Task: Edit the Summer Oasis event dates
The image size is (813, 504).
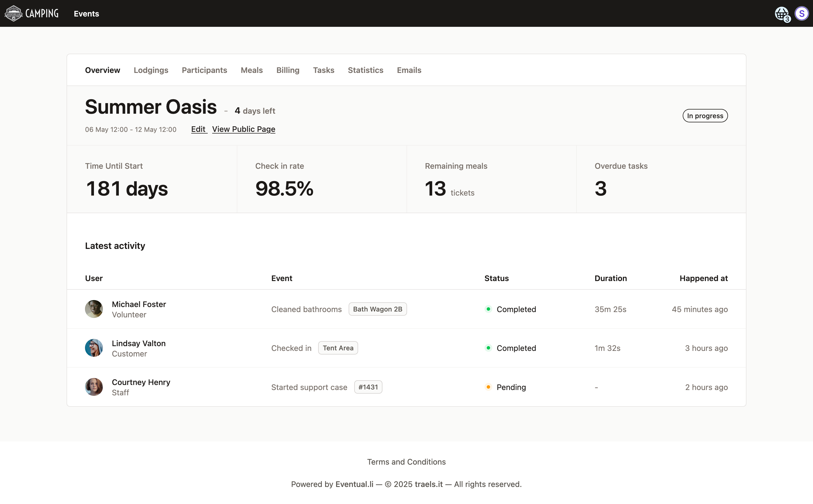Action: tap(199, 129)
